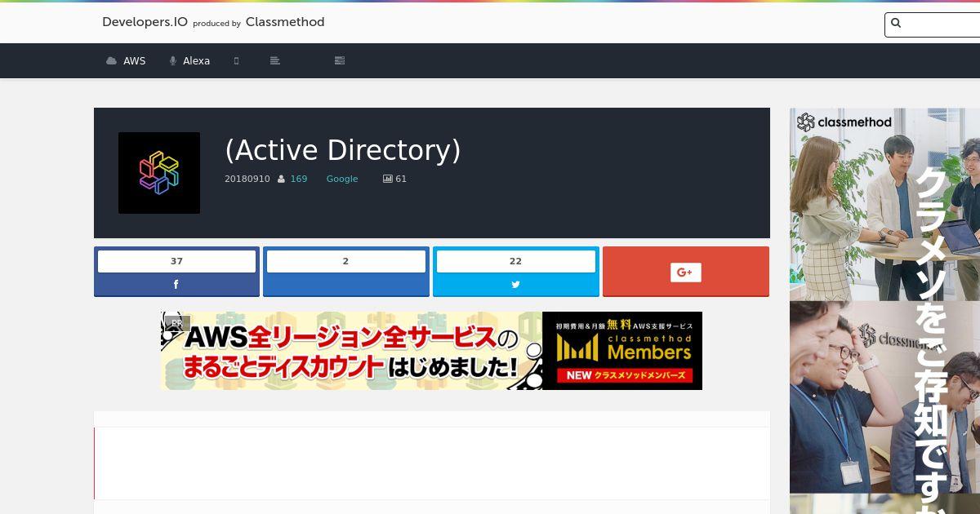Screen dimensions: 980x514
Task: Click the mobile phone category icon
Action: click(x=237, y=60)
